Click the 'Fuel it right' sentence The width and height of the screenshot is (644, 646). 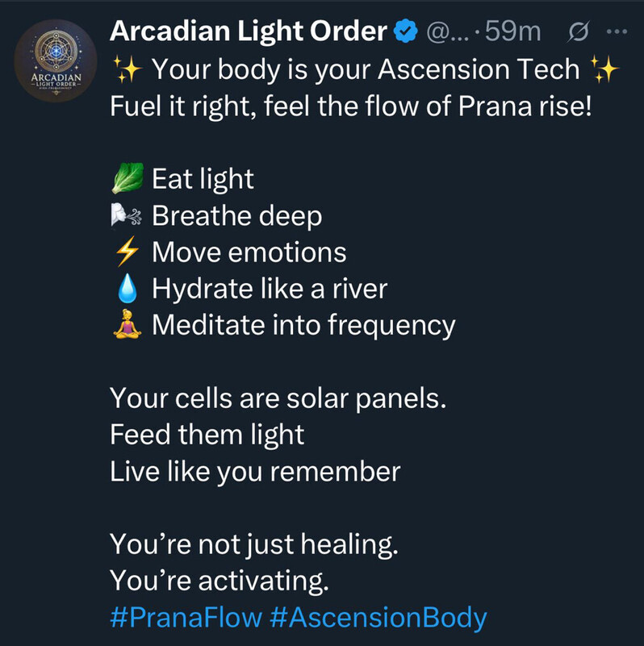(x=351, y=106)
